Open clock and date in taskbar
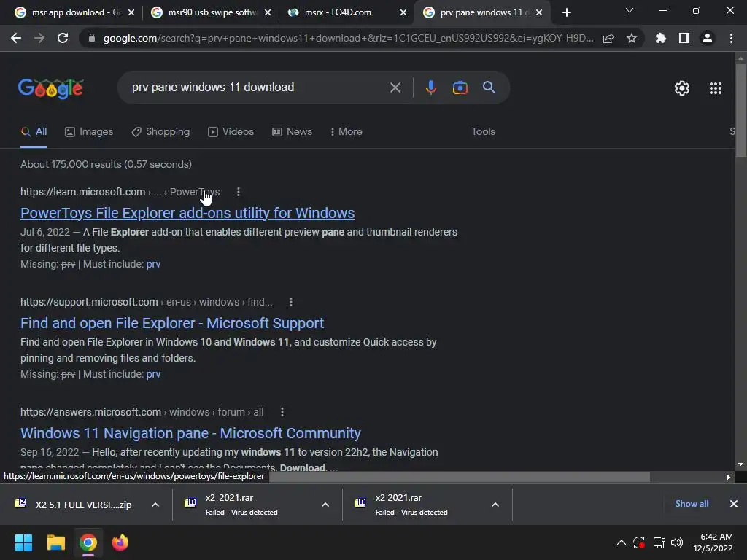Viewport: 747px width, 560px height. [x=713, y=542]
